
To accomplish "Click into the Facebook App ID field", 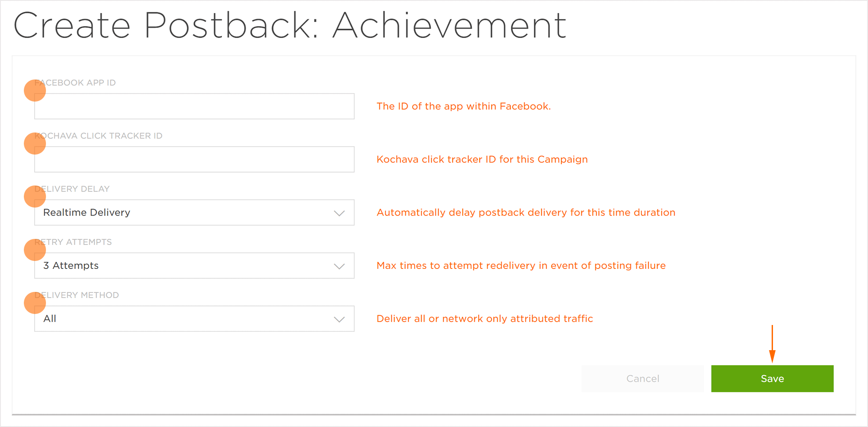I will tap(194, 106).
